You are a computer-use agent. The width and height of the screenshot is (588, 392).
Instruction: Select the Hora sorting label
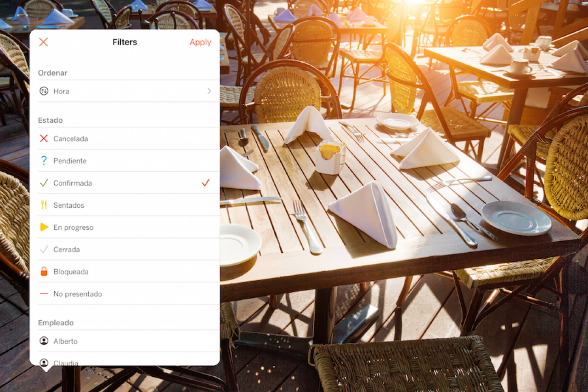click(x=62, y=91)
